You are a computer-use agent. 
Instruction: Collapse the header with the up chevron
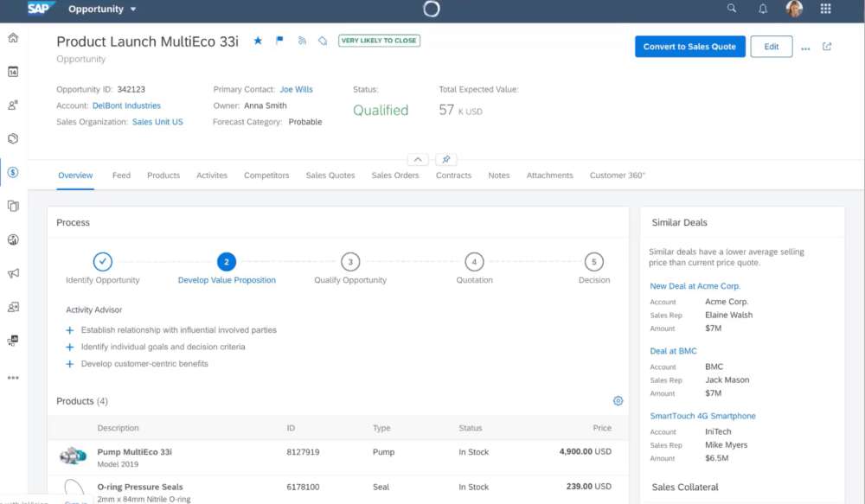418,159
